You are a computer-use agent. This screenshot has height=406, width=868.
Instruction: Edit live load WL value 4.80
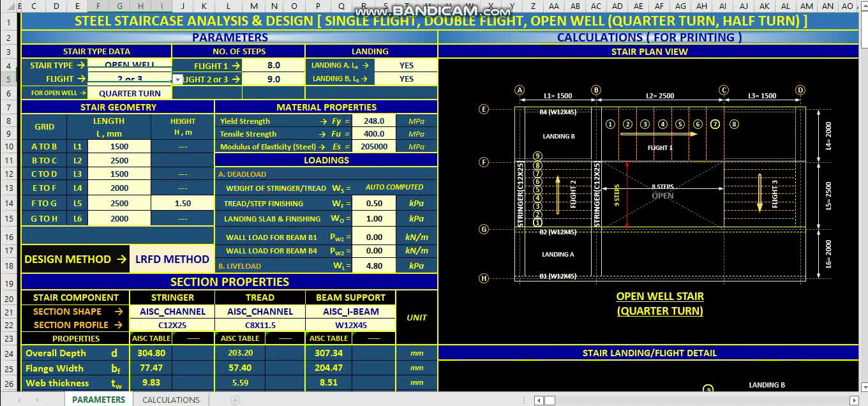373,266
